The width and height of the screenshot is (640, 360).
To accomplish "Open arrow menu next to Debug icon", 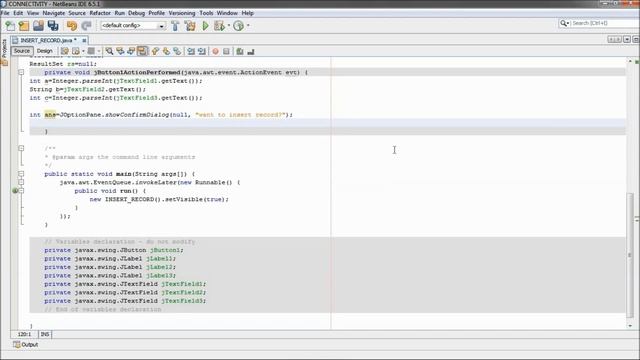I will [229, 26].
